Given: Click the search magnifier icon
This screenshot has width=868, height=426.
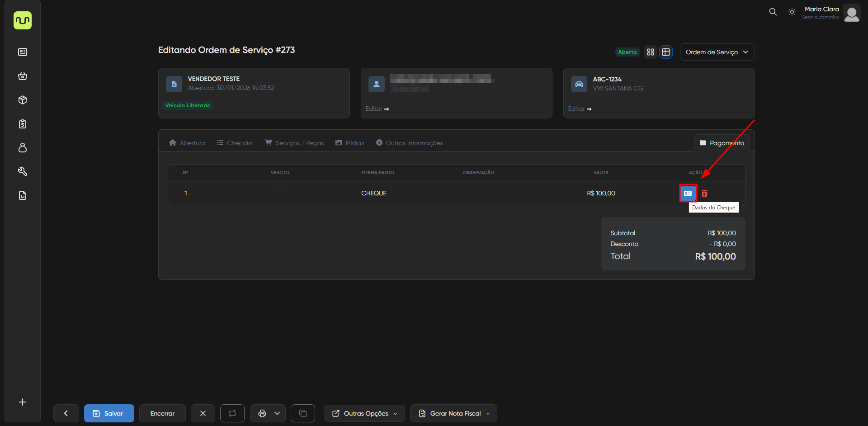Looking at the screenshot, I should 773,12.
